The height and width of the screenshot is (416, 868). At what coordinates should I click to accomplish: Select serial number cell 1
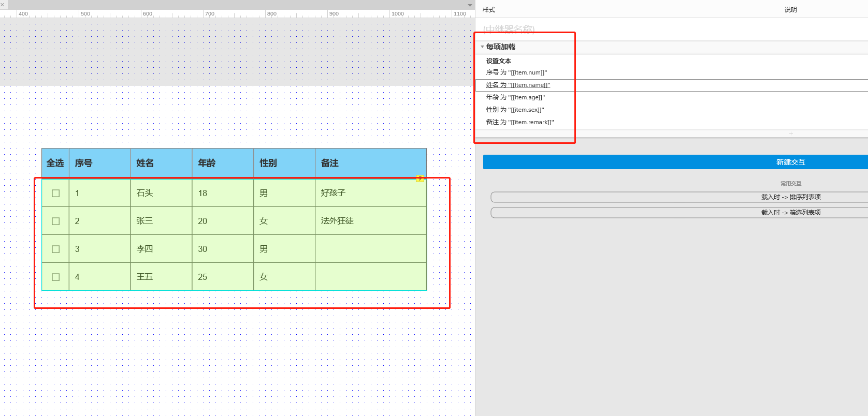[99, 193]
